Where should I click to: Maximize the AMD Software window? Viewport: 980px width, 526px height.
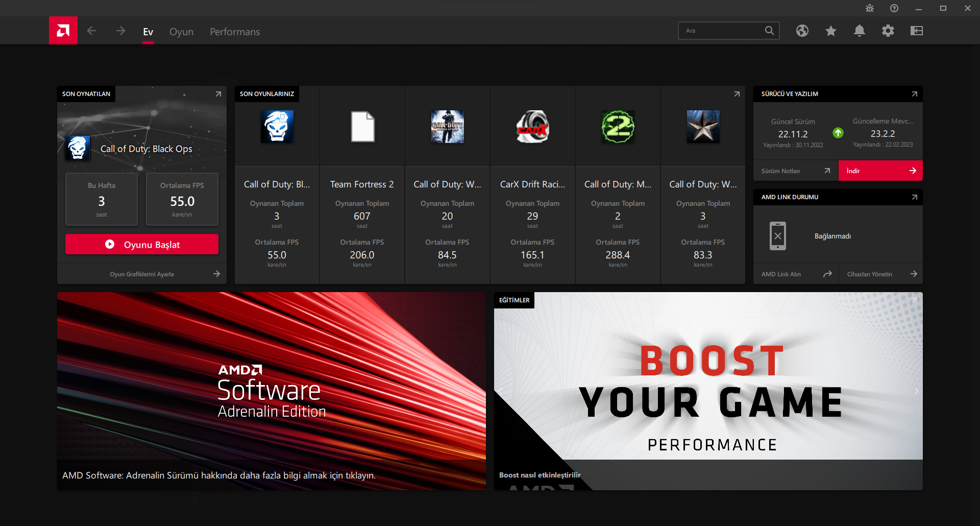coord(943,8)
